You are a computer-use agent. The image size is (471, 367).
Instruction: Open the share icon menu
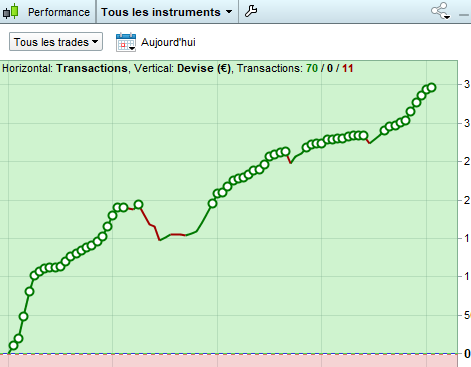coord(440,11)
